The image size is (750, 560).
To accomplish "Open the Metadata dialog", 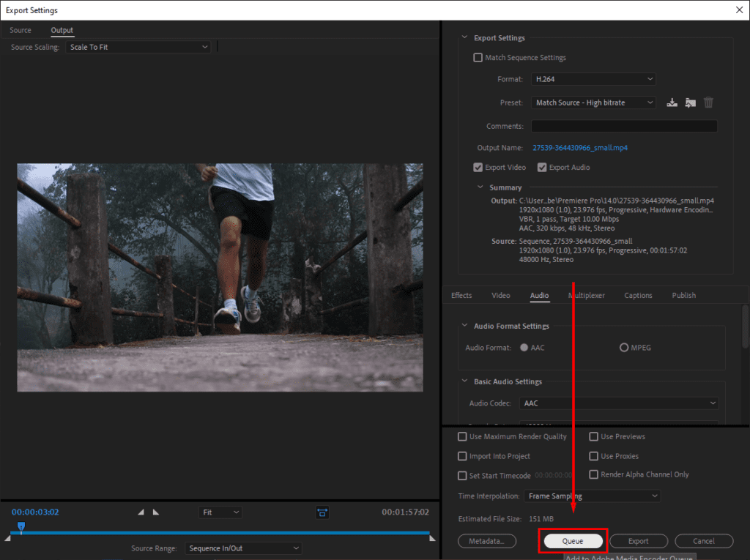I will 487,540.
